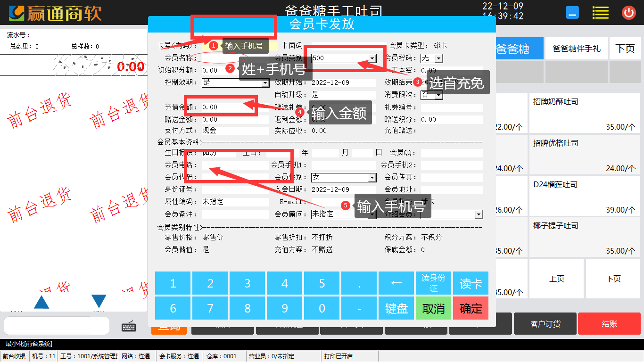Click the 礼券编号 input field
This screenshot has height=362, width=644.
click(452, 107)
